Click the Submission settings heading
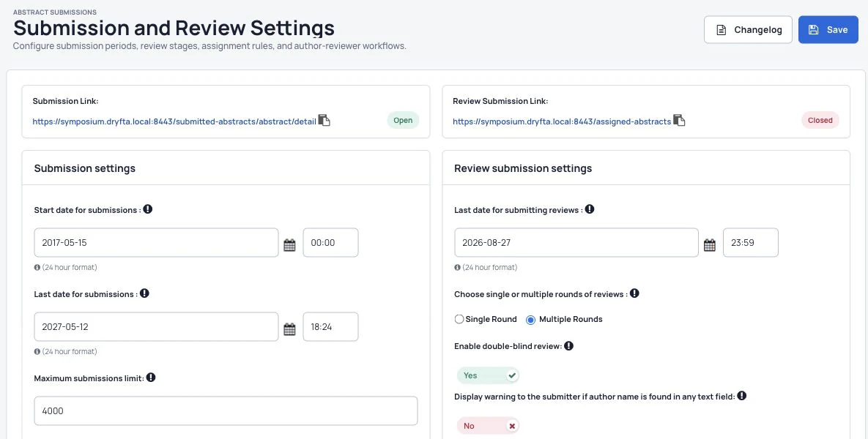 pos(85,168)
